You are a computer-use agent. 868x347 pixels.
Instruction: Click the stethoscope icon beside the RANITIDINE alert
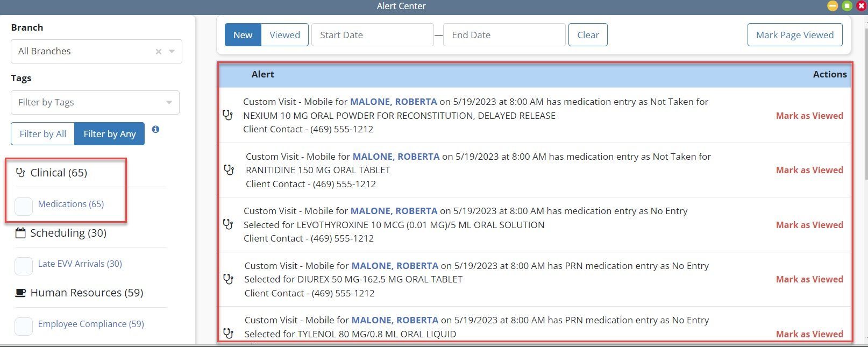229,170
